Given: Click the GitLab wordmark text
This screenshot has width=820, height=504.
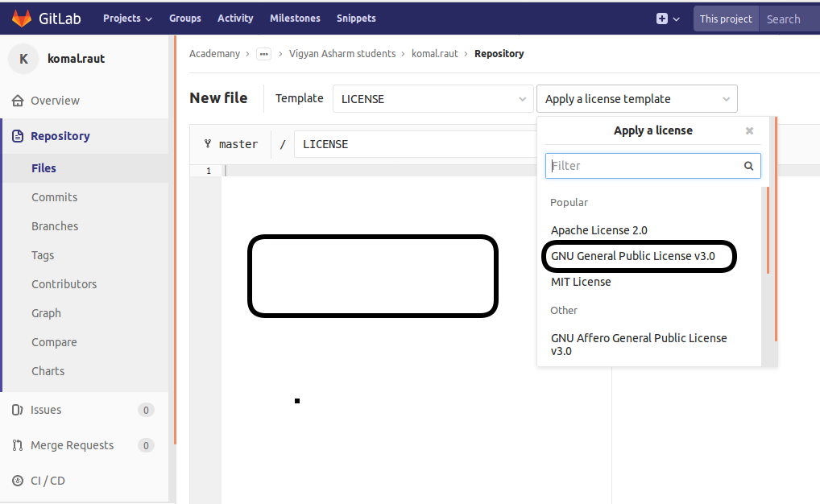Looking at the screenshot, I should 60,19.
